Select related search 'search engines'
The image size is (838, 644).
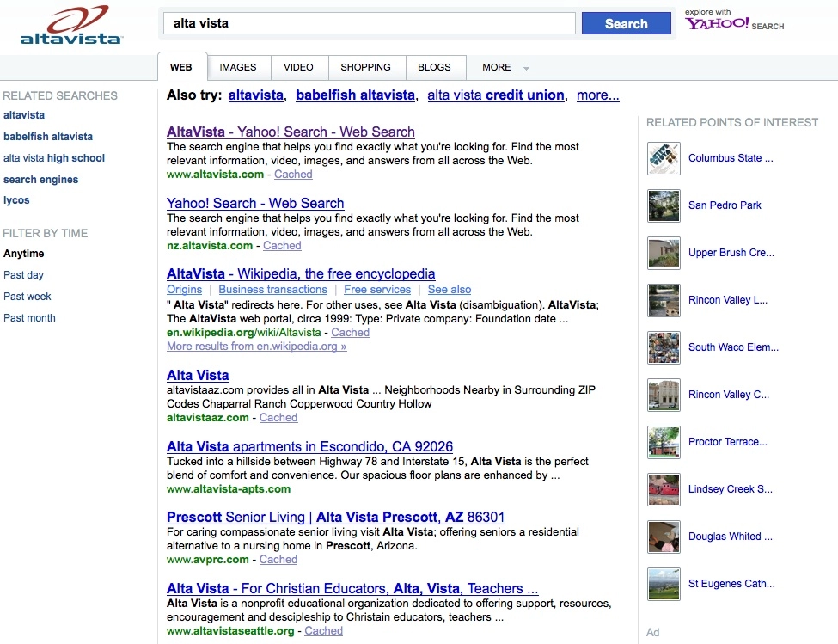click(x=41, y=180)
